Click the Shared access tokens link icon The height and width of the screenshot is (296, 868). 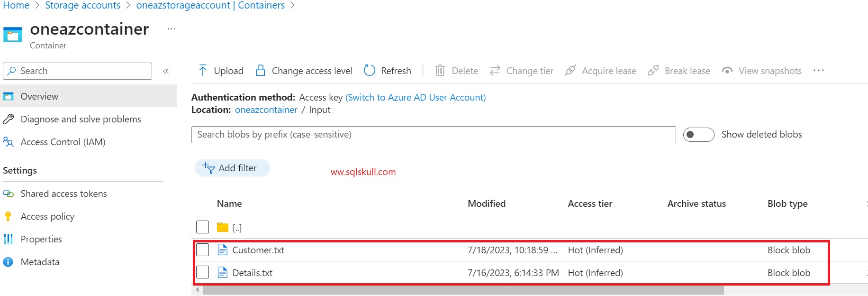(8, 194)
